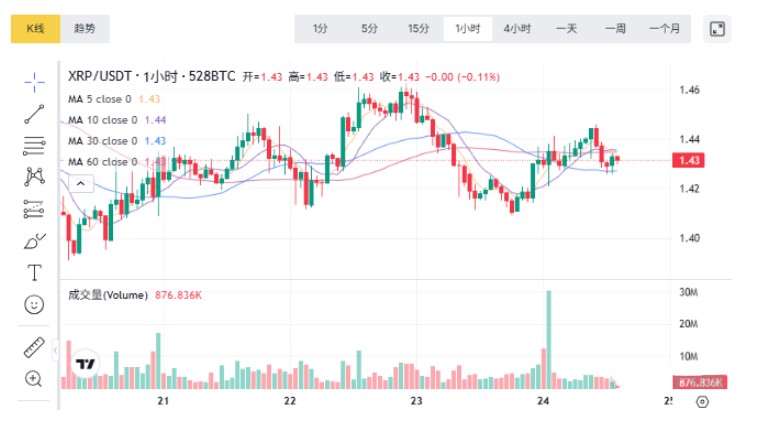Select the brush drawing tool
The height and width of the screenshot is (428, 761).
click(34, 241)
